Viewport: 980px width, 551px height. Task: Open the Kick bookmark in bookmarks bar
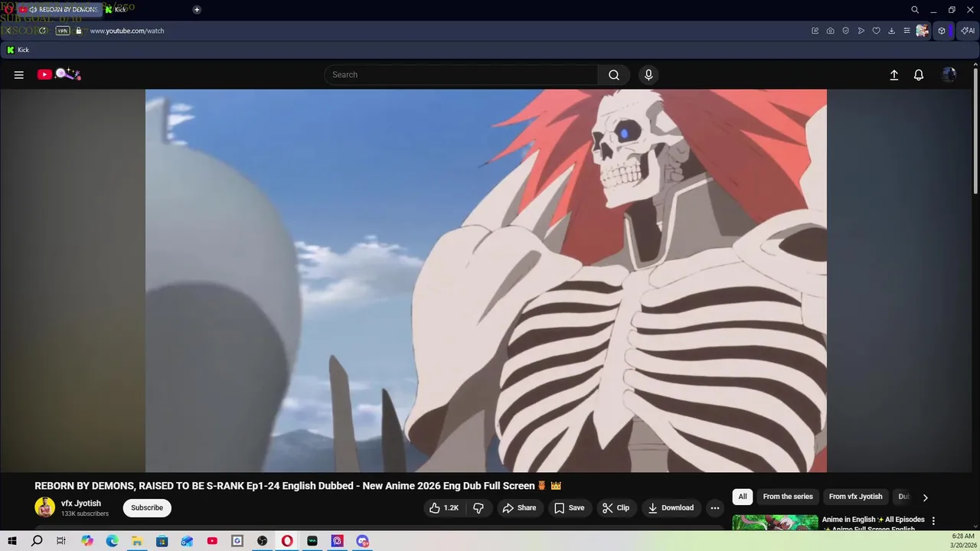pyautogui.click(x=18, y=50)
